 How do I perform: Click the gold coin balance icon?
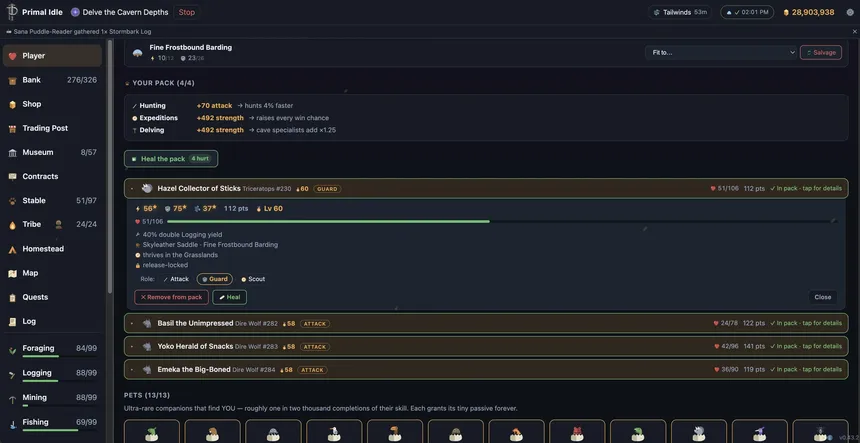(786, 12)
